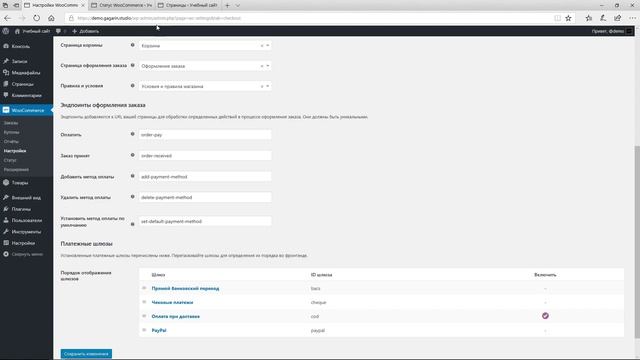
Task: Close the Настройки WooCommerce tab
Action: tap(82, 5)
